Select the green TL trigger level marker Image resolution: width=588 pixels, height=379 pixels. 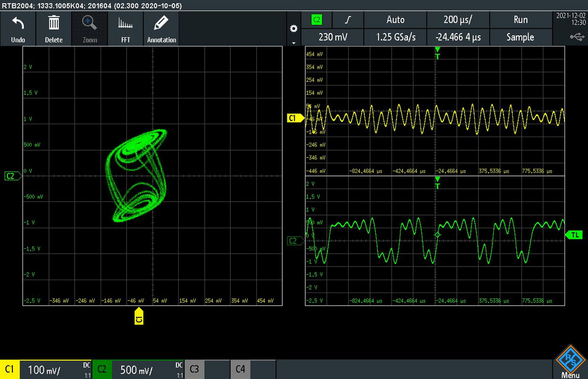click(574, 235)
